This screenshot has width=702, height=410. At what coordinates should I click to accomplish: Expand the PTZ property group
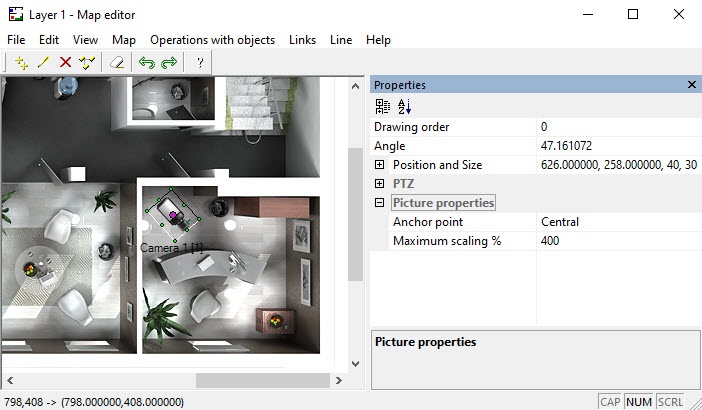pos(379,184)
